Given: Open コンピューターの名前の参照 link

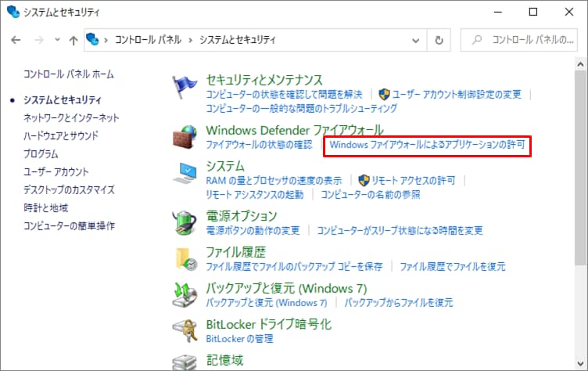Looking at the screenshot, I should (x=370, y=195).
